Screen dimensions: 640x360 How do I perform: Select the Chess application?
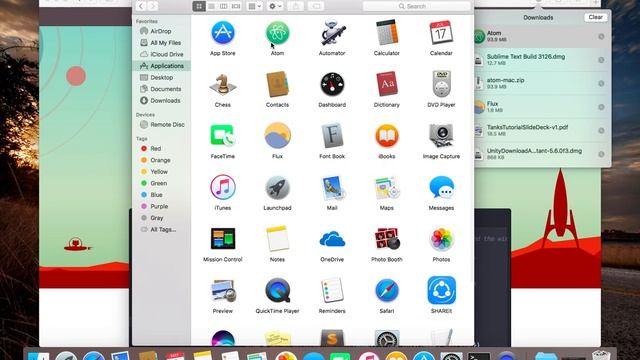[222, 84]
